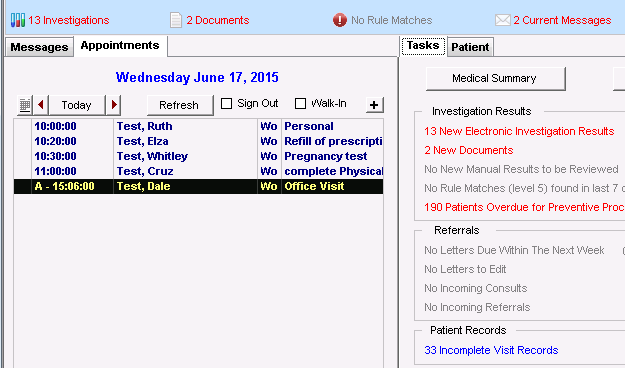Click the red Rule Matches alert icon
625x368 pixels.
340,20
